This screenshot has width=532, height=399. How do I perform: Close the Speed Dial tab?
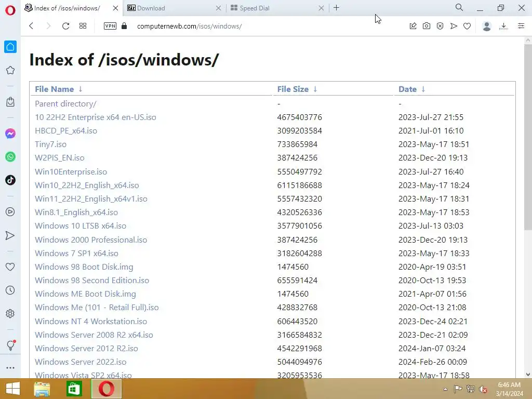click(321, 8)
